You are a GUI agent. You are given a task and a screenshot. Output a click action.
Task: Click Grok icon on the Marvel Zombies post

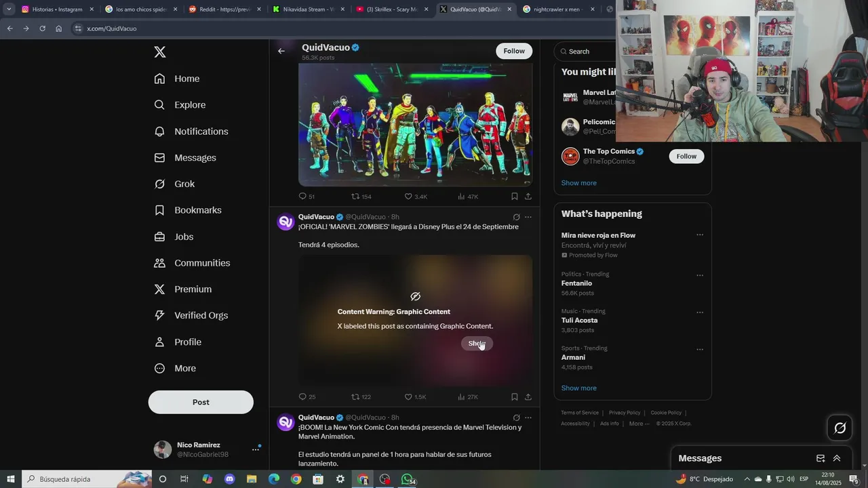point(516,217)
